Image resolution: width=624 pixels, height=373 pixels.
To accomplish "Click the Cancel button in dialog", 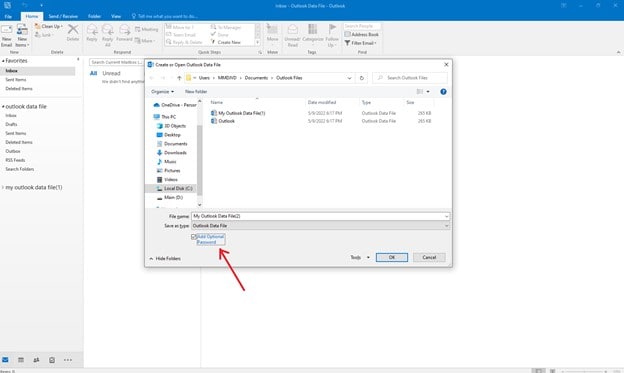I will pyautogui.click(x=429, y=258).
